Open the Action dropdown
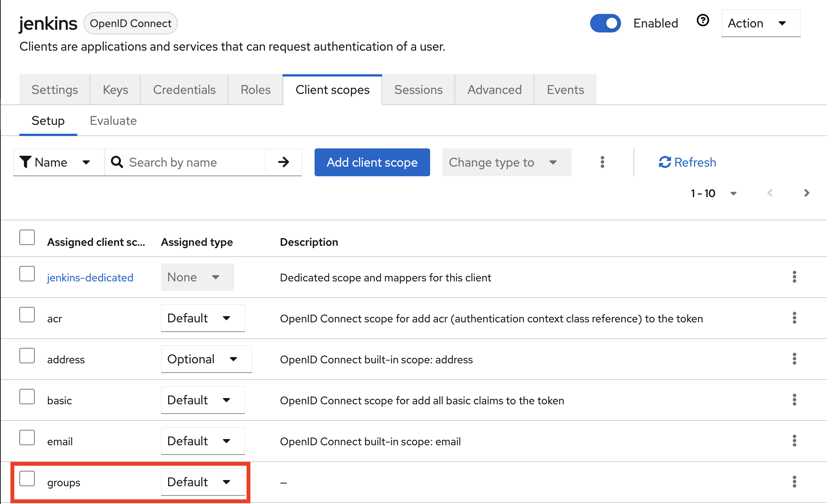Screen dimensions: 827x504 click(760, 23)
